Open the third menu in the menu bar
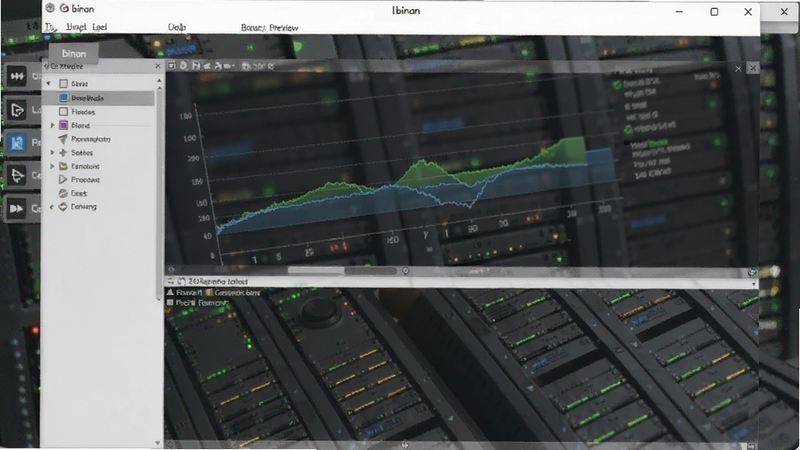Screen dimensions: 800x450 [x=99, y=27]
